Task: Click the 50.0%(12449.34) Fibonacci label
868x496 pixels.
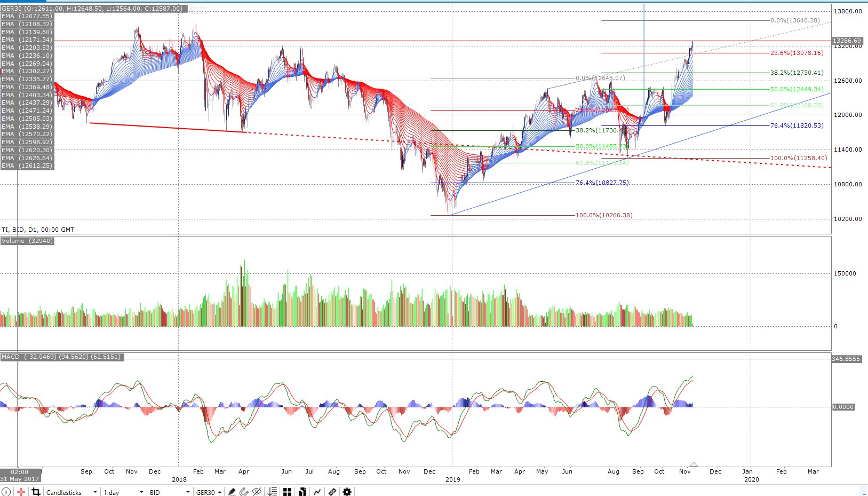Action: [797, 89]
